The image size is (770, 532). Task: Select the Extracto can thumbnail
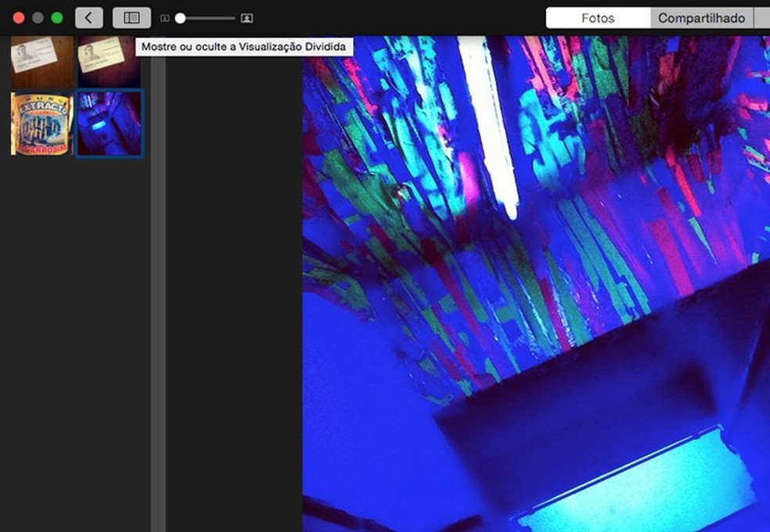pos(42,124)
